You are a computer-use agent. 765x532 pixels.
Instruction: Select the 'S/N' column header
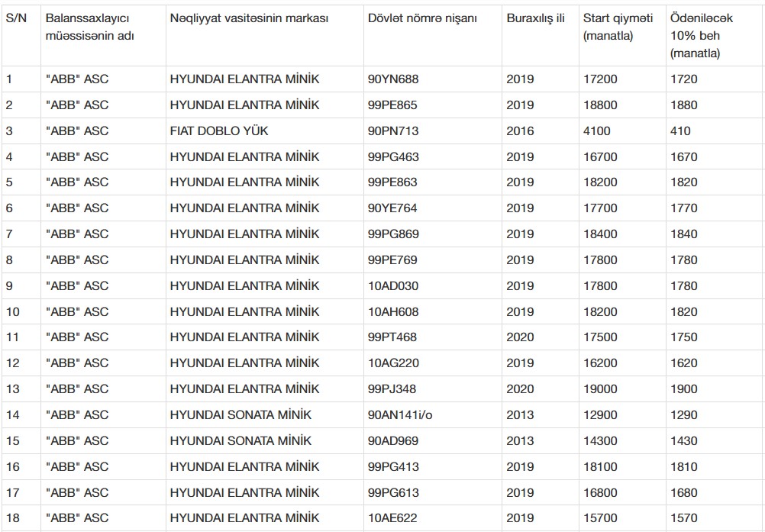pos(16,18)
